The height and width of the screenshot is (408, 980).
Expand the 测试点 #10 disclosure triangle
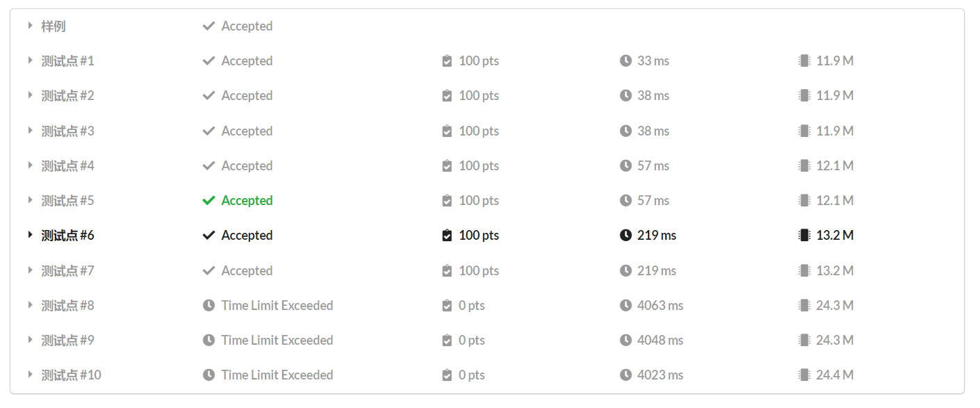pyautogui.click(x=30, y=375)
